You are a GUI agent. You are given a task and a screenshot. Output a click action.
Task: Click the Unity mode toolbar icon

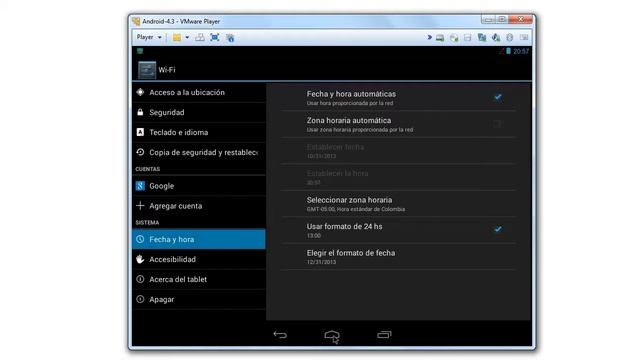click(x=230, y=38)
